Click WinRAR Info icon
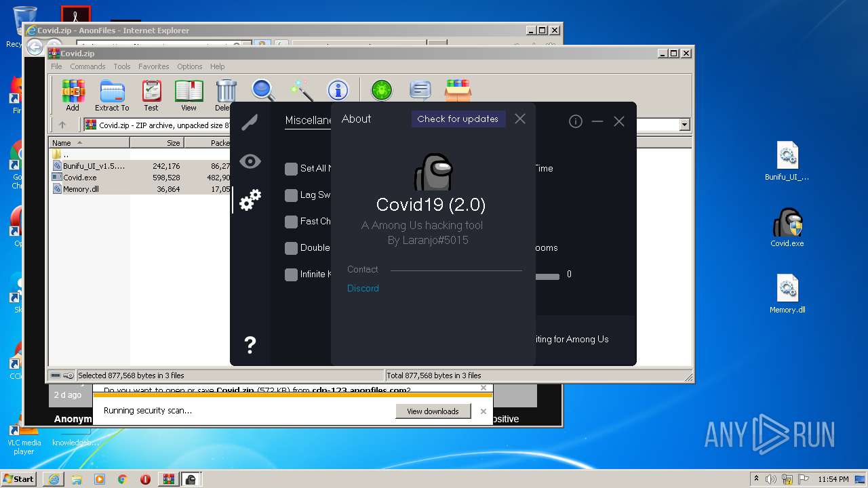This screenshot has height=488, width=868. [338, 90]
